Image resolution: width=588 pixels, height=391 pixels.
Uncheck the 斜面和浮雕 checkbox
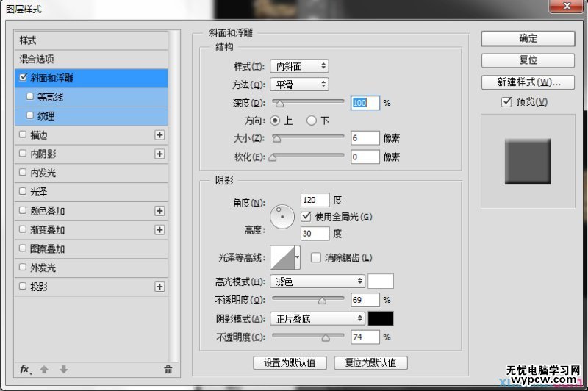[24, 77]
